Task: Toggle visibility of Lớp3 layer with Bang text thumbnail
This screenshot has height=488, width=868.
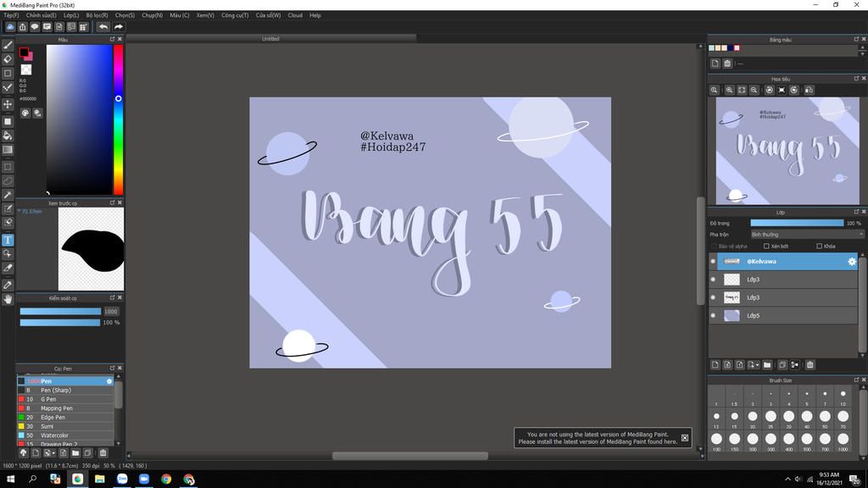Action: (713, 297)
